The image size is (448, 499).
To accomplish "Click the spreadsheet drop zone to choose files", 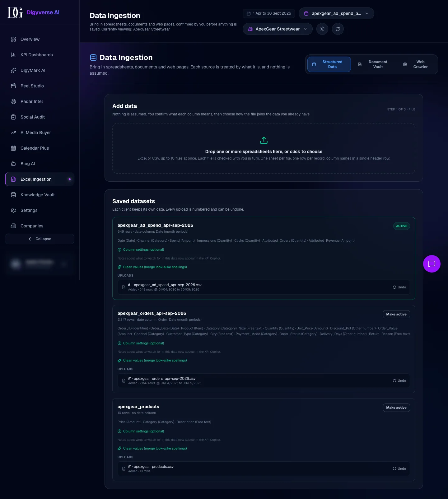I will [x=264, y=148].
